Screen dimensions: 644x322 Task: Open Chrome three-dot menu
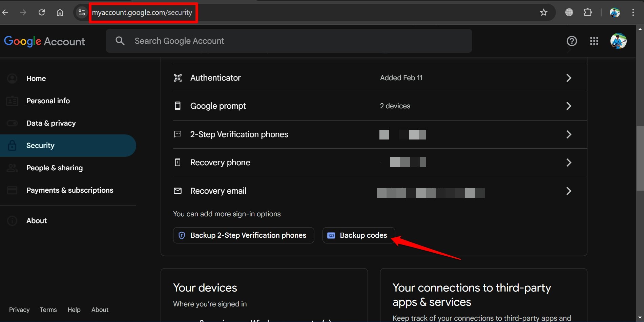633,13
